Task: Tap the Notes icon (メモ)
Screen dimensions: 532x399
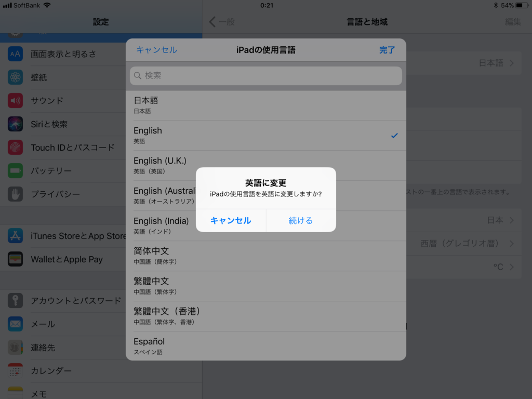Action: 15,393
